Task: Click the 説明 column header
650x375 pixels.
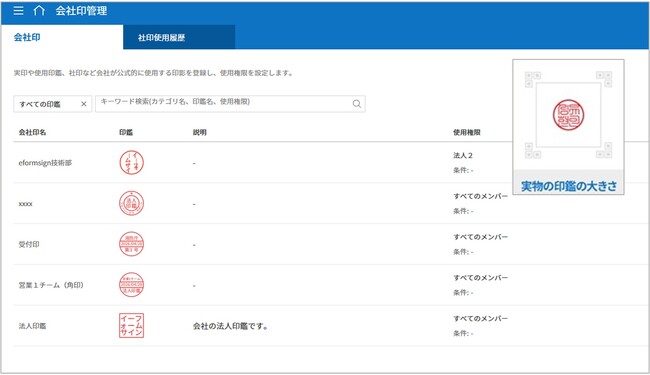Action: [200, 132]
